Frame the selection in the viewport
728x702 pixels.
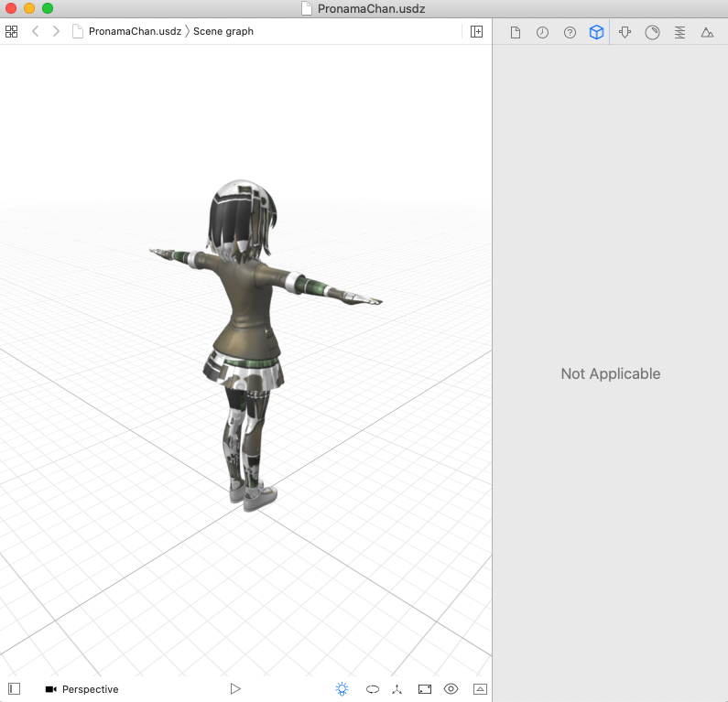[x=425, y=689]
